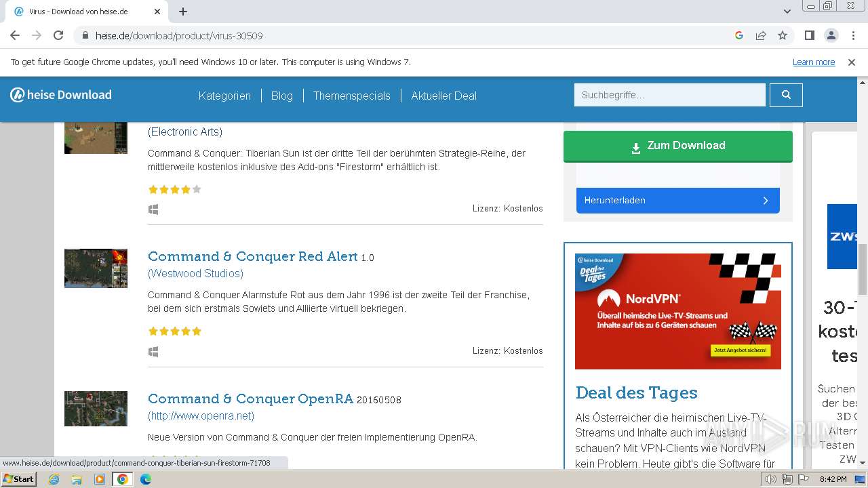
Task: Open the OpenRA game thumbnail
Action: 96,409
